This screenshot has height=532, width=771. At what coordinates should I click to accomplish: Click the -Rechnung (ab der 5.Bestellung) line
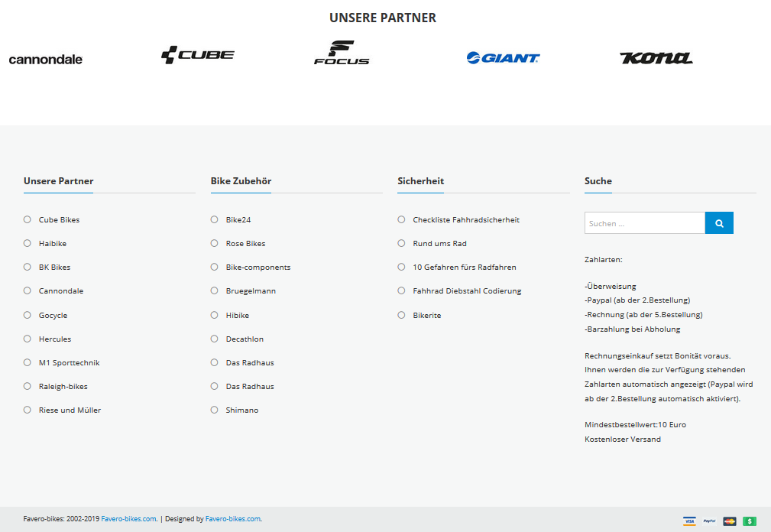(643, 315)
